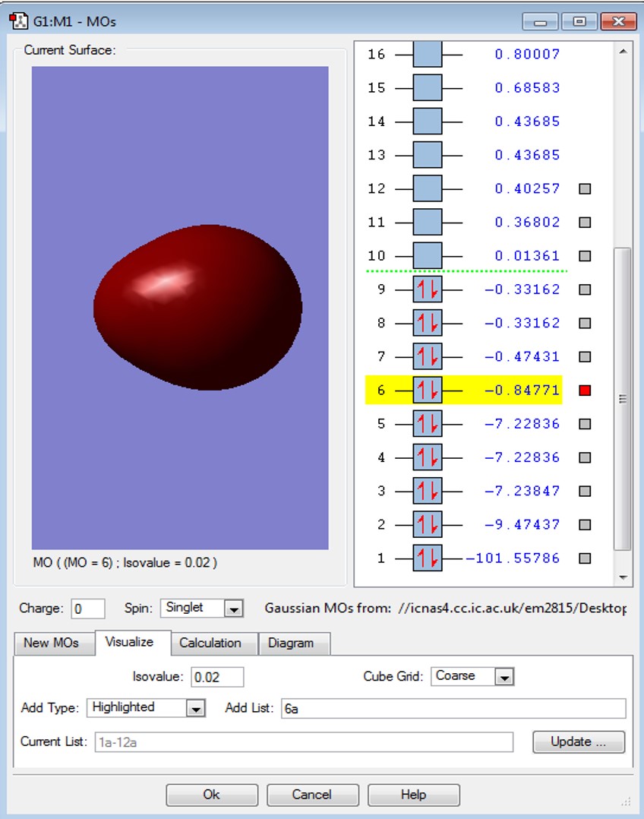Click the MO list scroll-up arrow
644x819 pixels.
tap(623, 51)
